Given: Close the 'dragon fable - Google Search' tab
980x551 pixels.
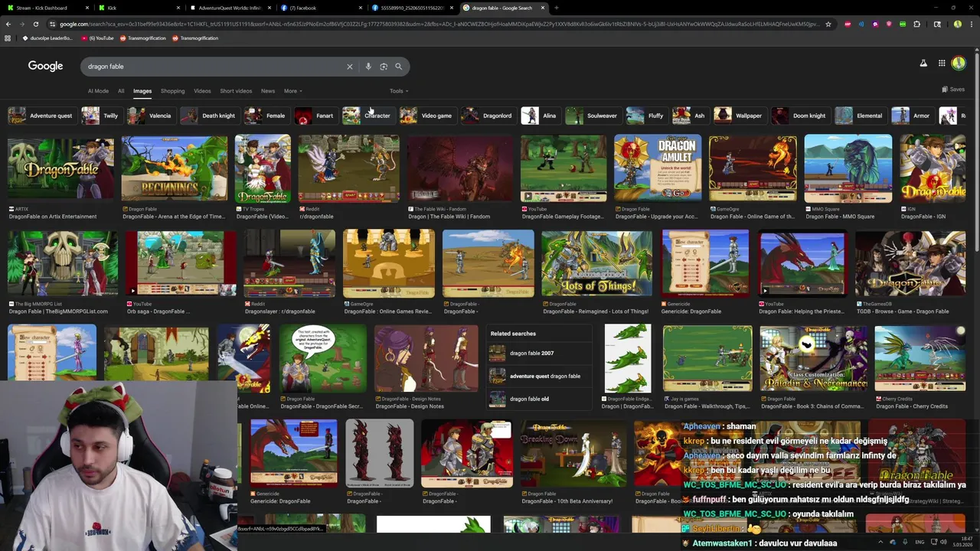Looking at the screenshot, I should tap(544, 8).
